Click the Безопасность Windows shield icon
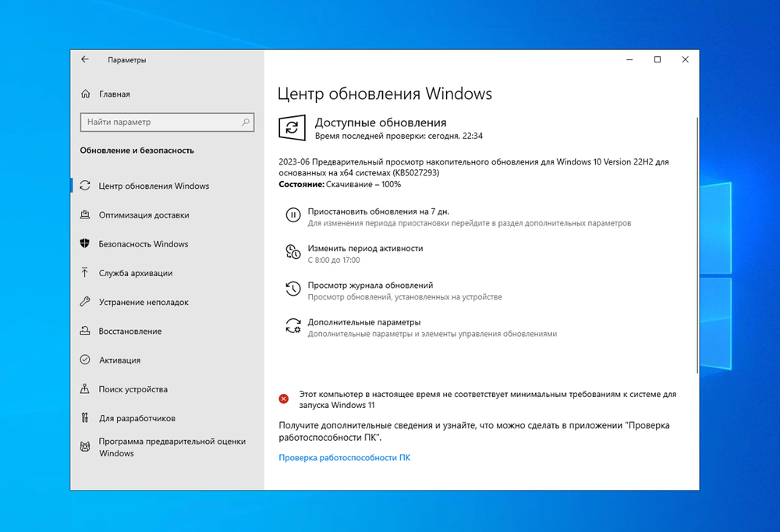The height and width of the screenshot is (532, 780). click(x=85, y=243)
